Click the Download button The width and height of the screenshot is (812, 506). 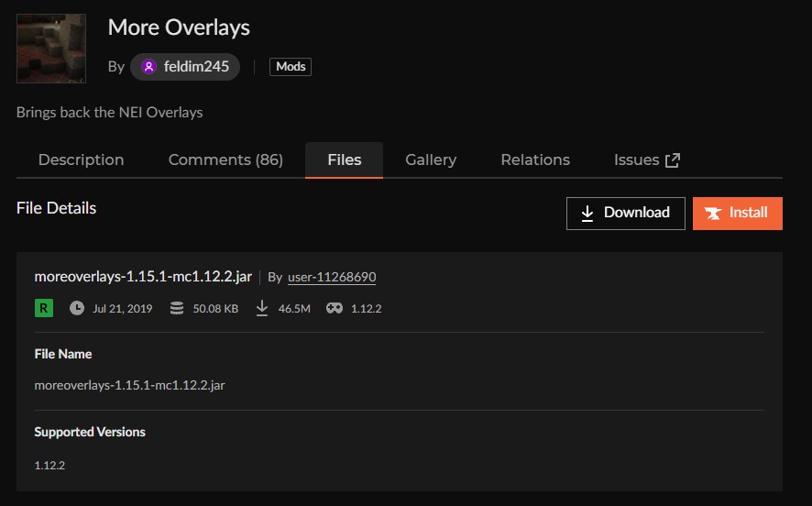626,214
